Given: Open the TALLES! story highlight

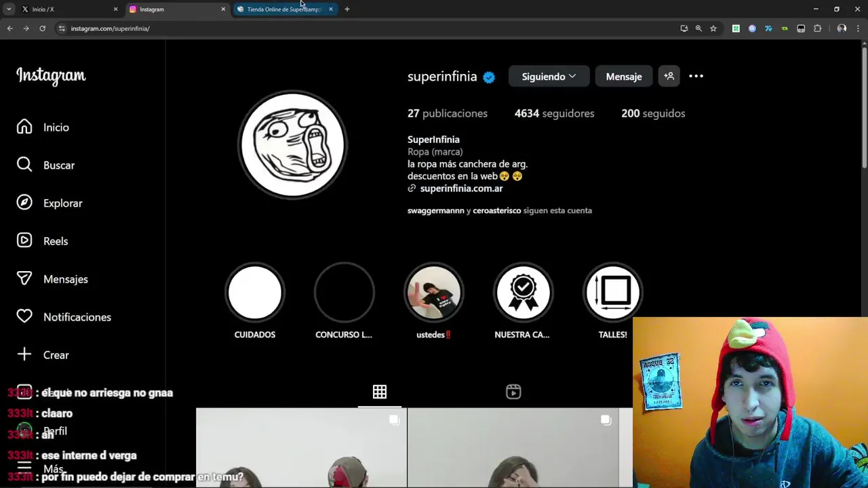Looking at the screenshot, I should 612,292.
